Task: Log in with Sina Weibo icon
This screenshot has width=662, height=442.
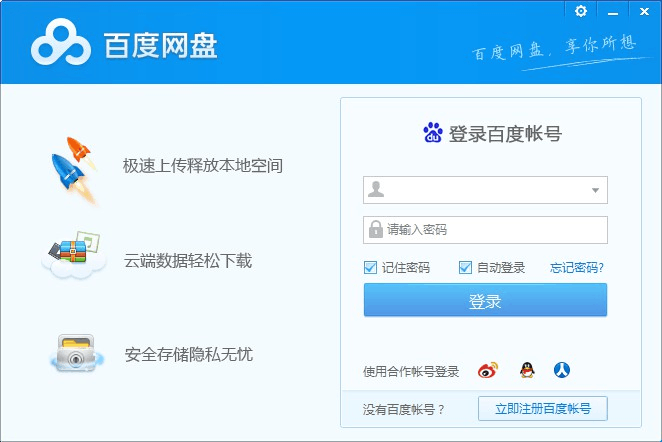Action: [488, 370]
